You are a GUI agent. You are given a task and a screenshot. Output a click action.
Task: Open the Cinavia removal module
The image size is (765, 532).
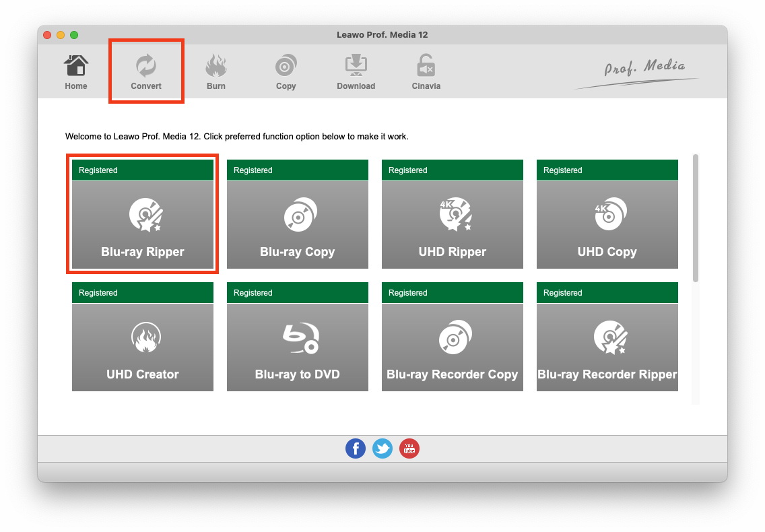(x=426, y=72)
